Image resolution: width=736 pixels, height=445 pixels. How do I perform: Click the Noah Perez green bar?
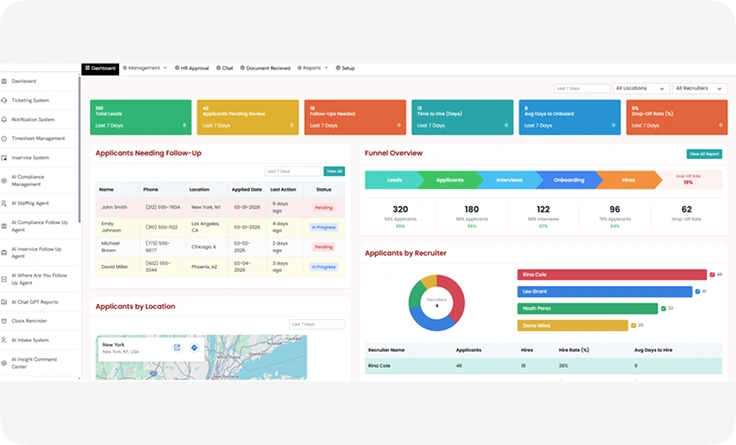click(x=588, y=308)
